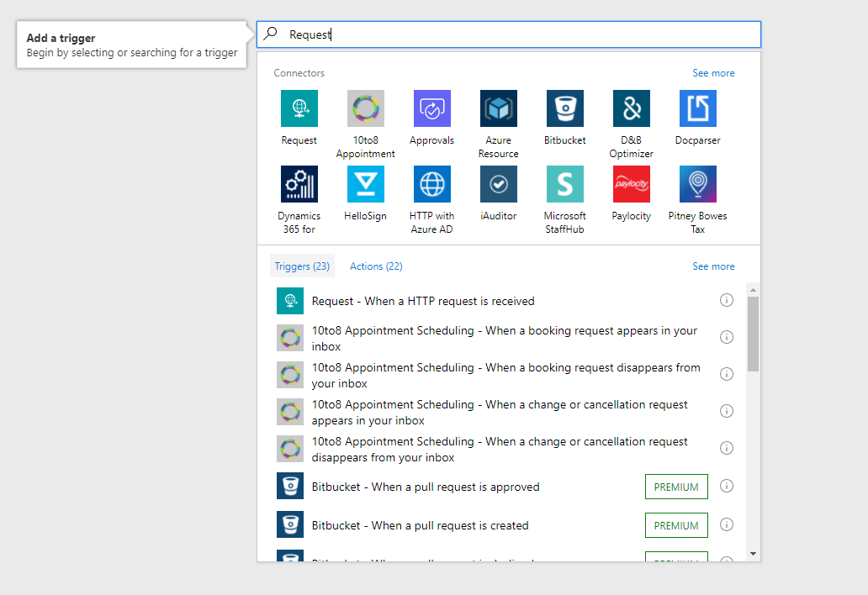
Task: Pick the iAuditor connector icon
Action: pyautogui.click(x=498, y=184)
